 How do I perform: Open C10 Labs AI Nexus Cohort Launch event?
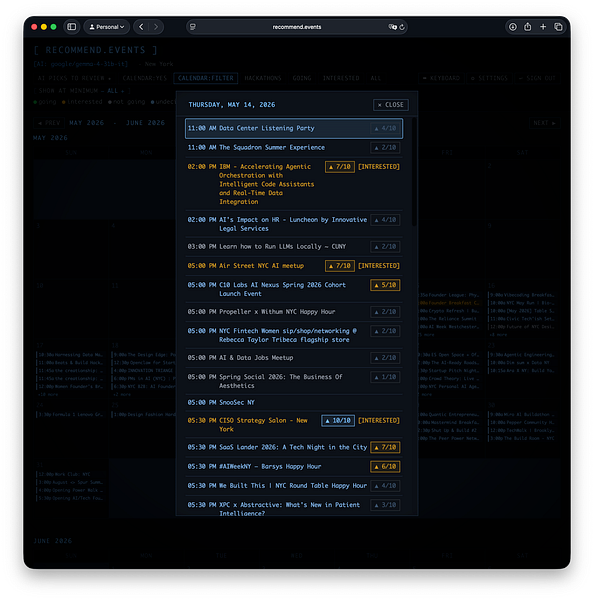(294, 289)
